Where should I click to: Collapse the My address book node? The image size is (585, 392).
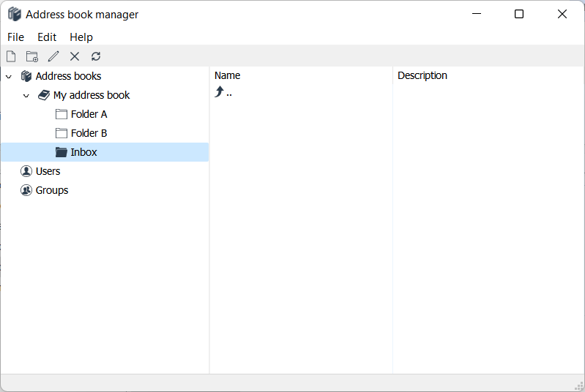[26, 96]
